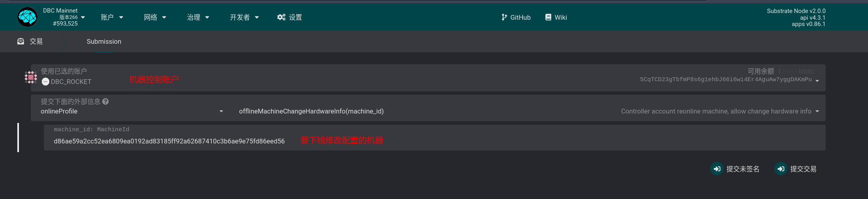Image resolution: width=868 pixels, height=199 pixels.
Task: Click the help question mark icon
Action: point(105,102)
